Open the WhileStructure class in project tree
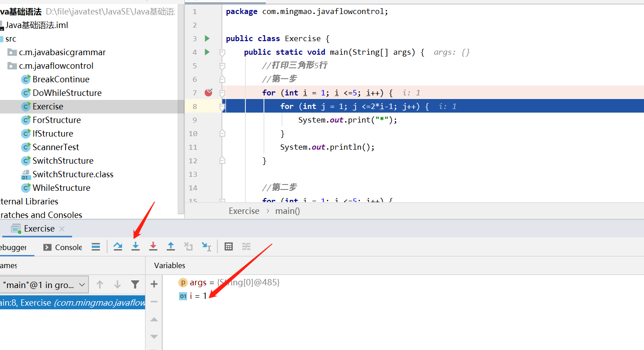Image resolution: width=644 pixels, height=350 pixels. tap(61, 188)
